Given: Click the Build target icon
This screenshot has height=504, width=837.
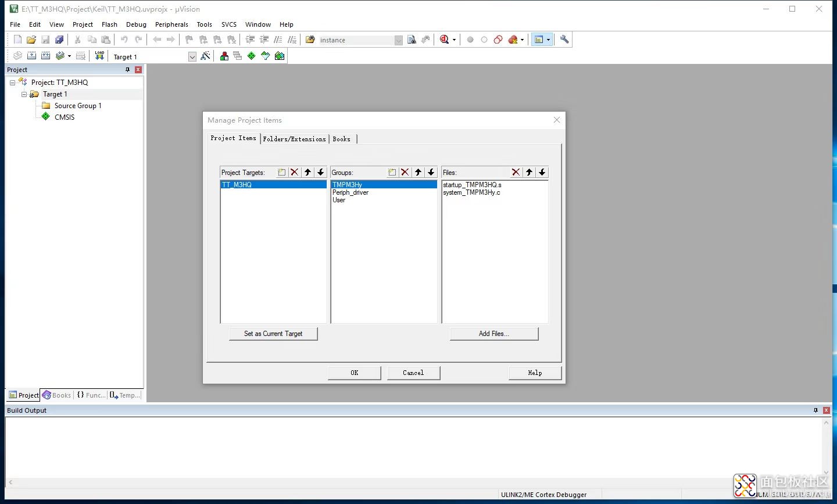Looking at the screenshot, I should pos(31,56).
